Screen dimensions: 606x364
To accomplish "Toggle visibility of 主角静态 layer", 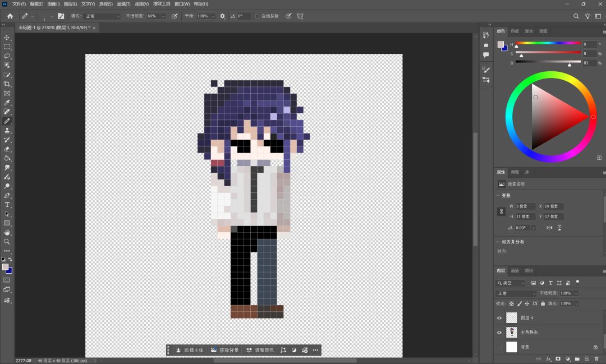I will point(499,333).
